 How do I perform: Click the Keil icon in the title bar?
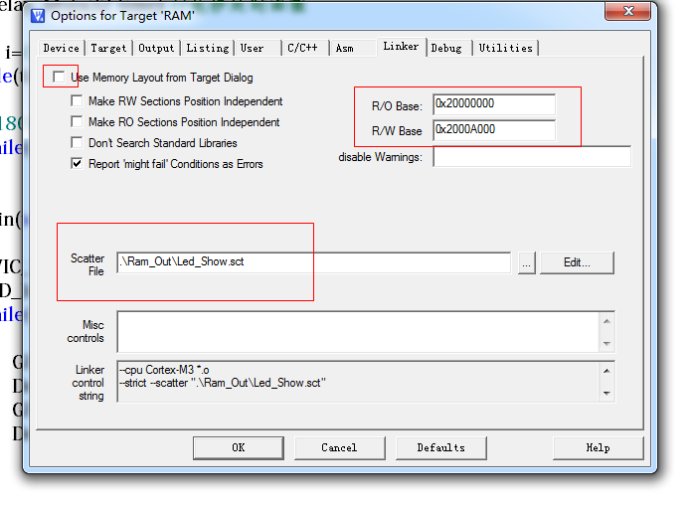click(x=39, y=15)
